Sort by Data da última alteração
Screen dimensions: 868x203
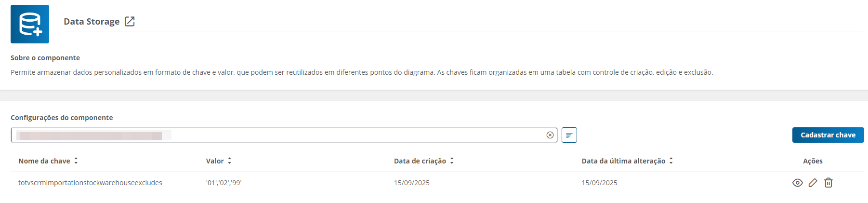[671, 161]
